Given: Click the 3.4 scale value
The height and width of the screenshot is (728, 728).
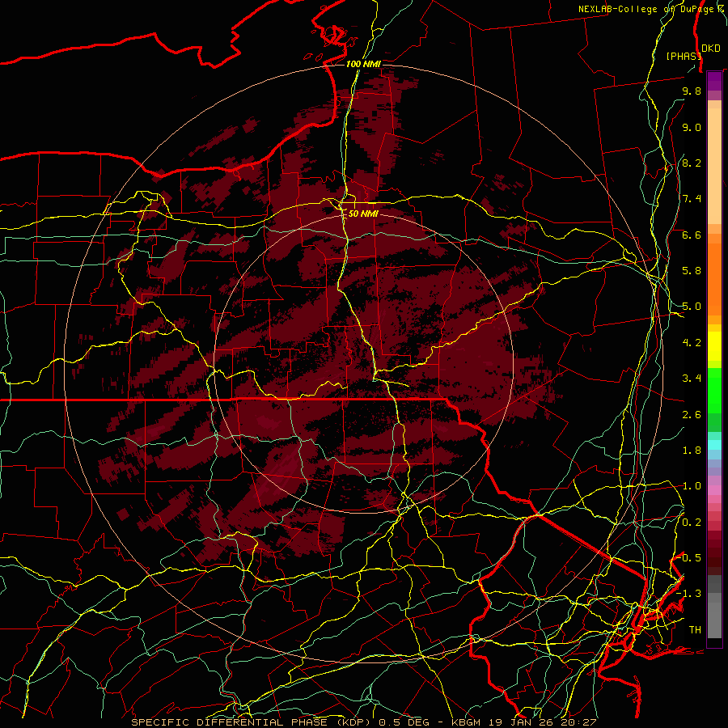Looking at the screenshot, I should coord(692,379).
